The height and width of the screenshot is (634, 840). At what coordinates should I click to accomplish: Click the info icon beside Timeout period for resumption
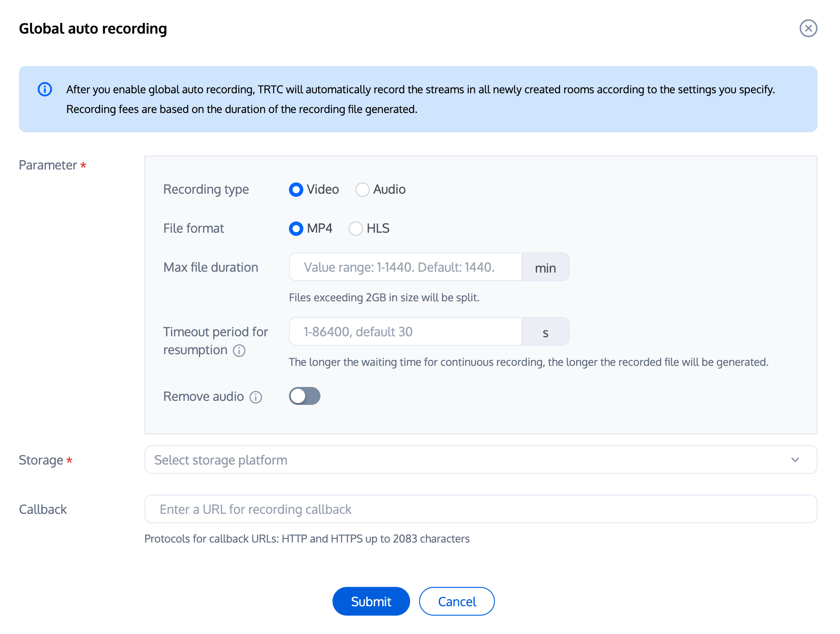click(x=239, y=351)
